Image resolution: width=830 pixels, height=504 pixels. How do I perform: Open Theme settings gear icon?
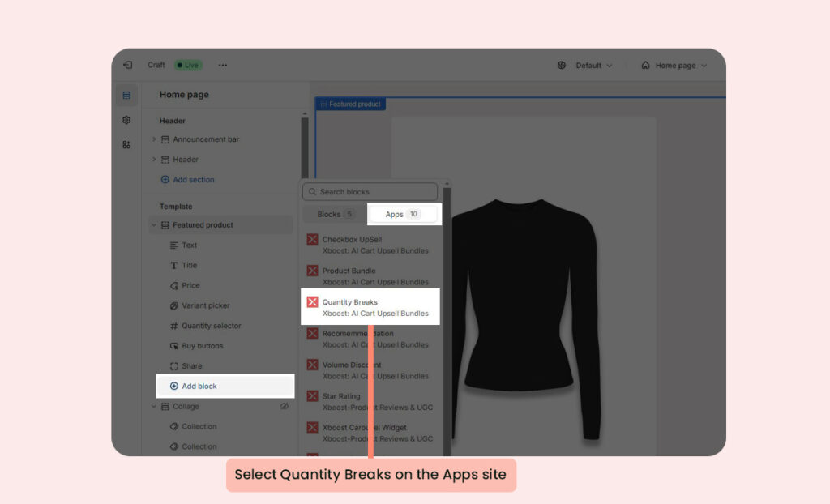point(126,120)
